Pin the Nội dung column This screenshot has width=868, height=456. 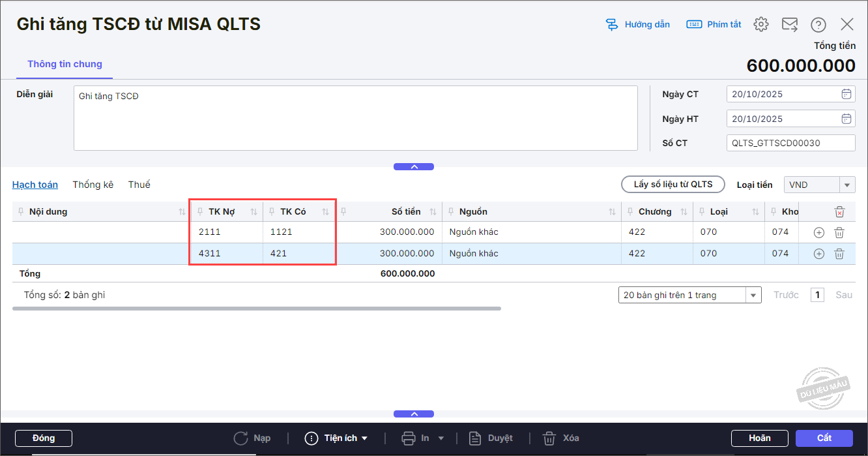click(21, 212)
